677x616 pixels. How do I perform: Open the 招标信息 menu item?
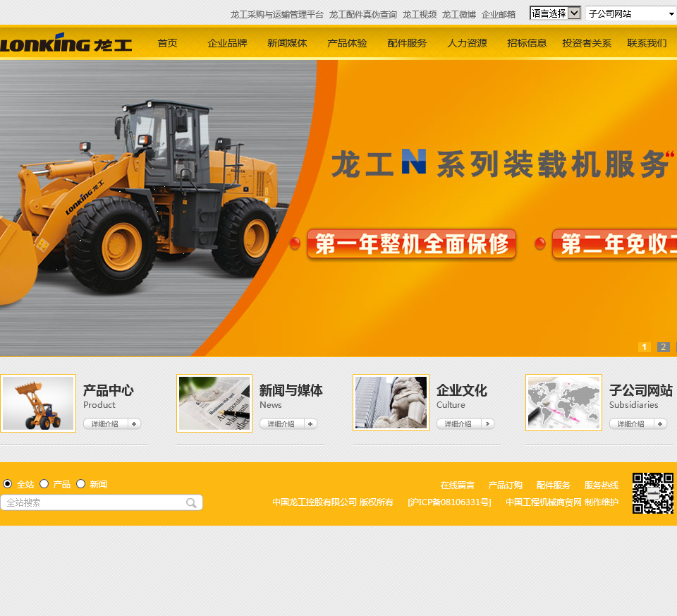pos(527,43)
